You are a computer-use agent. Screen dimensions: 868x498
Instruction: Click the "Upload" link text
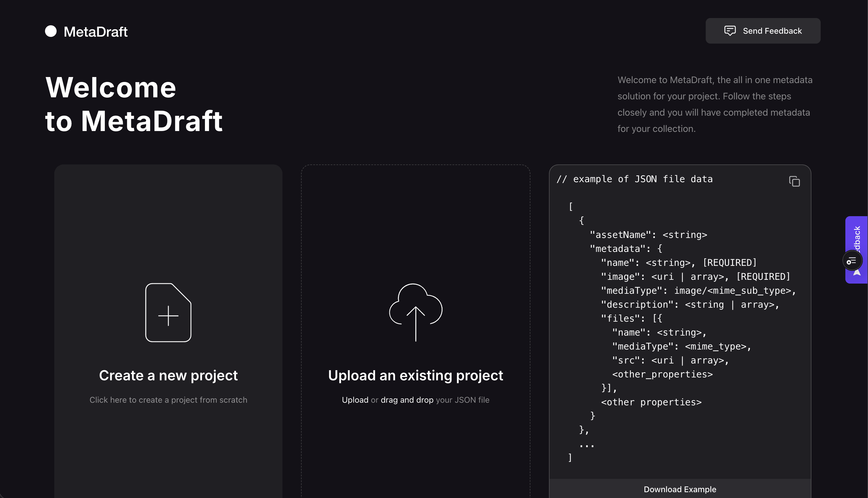355,400
